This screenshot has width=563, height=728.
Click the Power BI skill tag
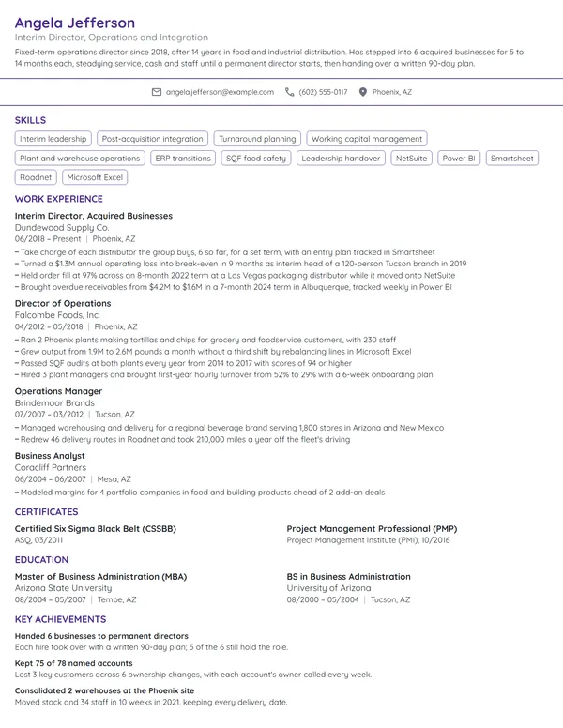(459, 159)
